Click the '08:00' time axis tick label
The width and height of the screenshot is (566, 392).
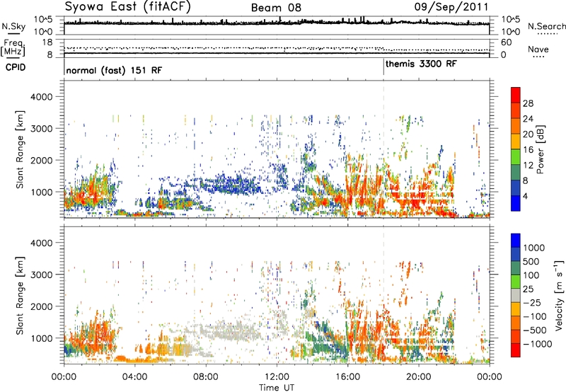(206, 377)
